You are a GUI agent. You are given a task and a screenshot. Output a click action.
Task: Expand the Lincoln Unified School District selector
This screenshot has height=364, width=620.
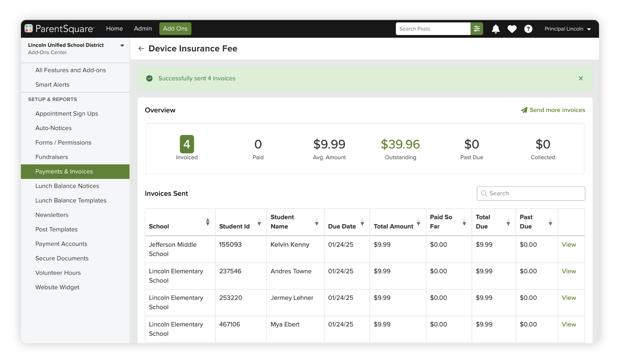pyautogui.click(x=122, y=45)
